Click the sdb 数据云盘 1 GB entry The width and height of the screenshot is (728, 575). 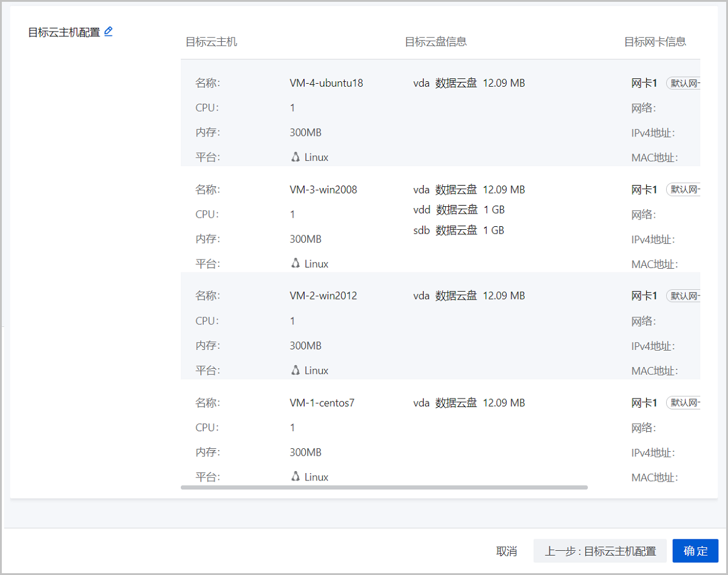click(459, 230)
